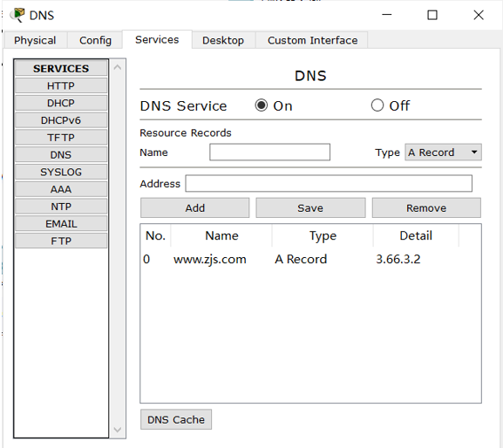Screen dimensions: 503x448
Task: Click the Save record button
Action: (x=310, y=207)
